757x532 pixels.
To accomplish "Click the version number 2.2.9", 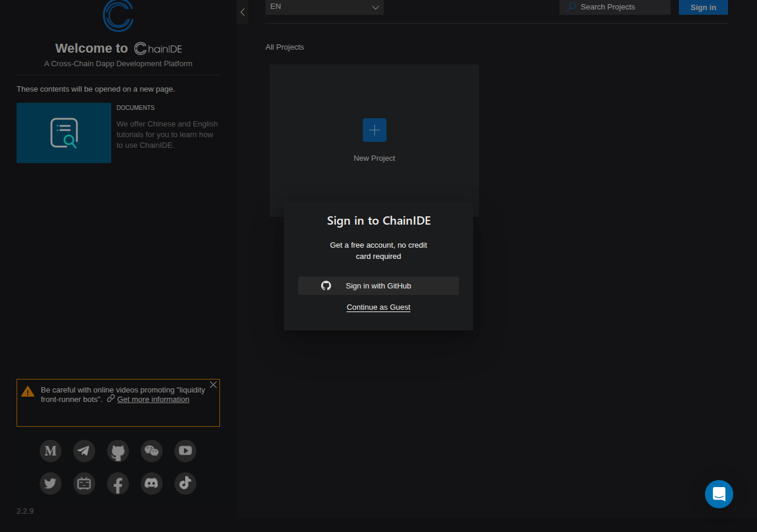I will tap(25, 511).
